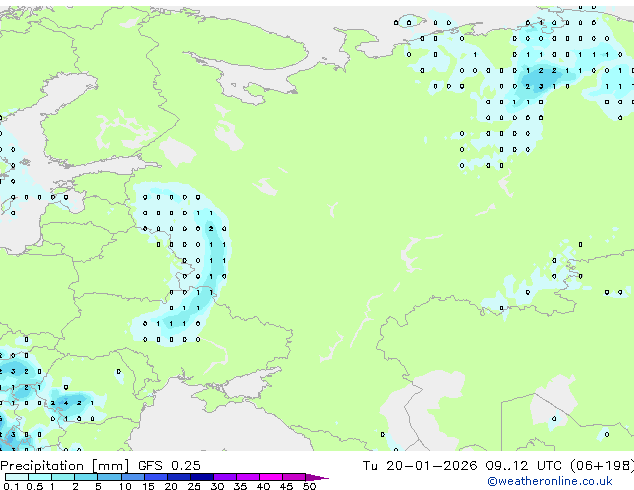Viewport: 634px width, 490px height.
Task: Click the "25" legend scale label
Action: pyautogui.click(x=194, y=486)
